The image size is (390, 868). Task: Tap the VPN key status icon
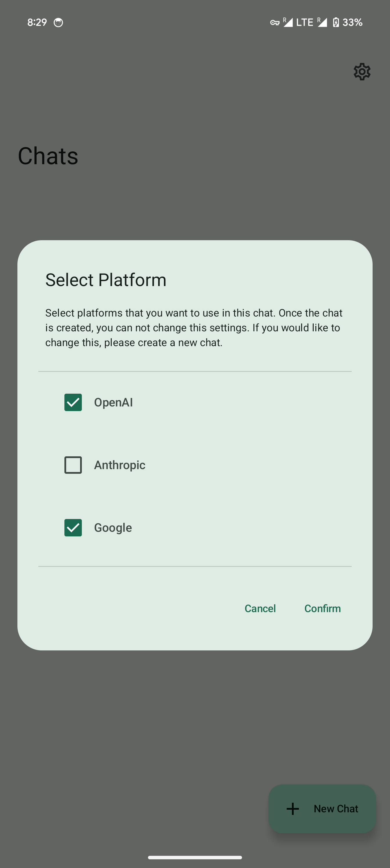[275, 23]
